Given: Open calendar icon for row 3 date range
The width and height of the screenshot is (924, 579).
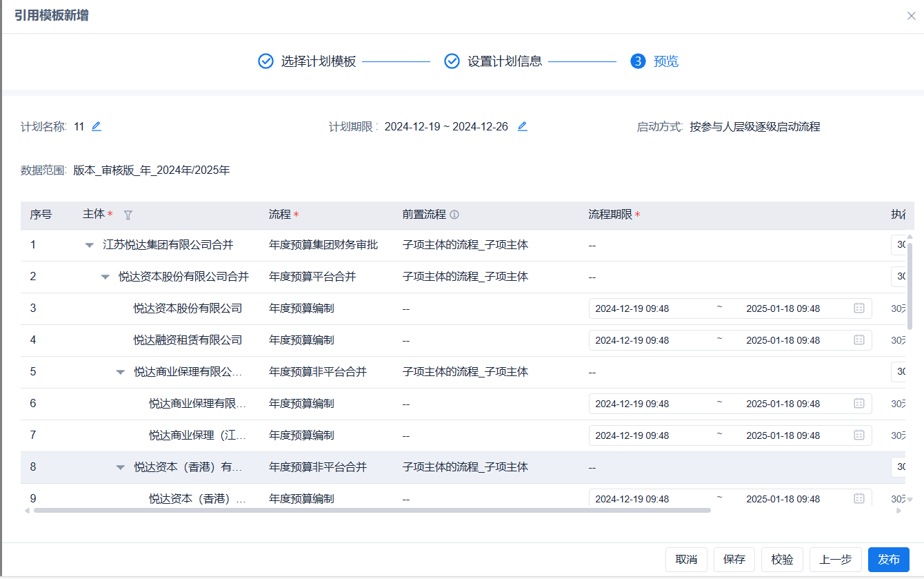Looking at the screenshot, I should (x=859, y=308).
